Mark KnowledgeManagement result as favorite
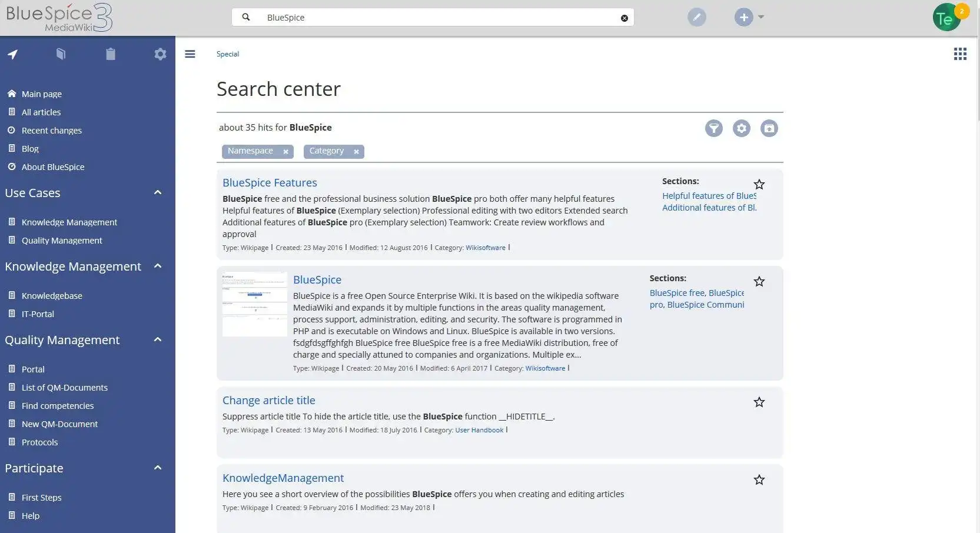Viewport: 980px width, 533px height. coord(759,480)
